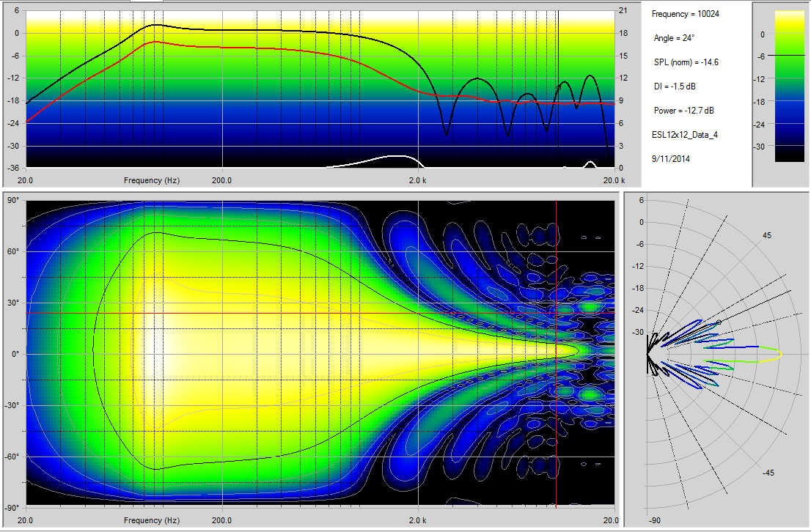Click the circle marker on the polar plot
Screen dimensions: 811x532
pyautogui.click(x=719, y=322)
